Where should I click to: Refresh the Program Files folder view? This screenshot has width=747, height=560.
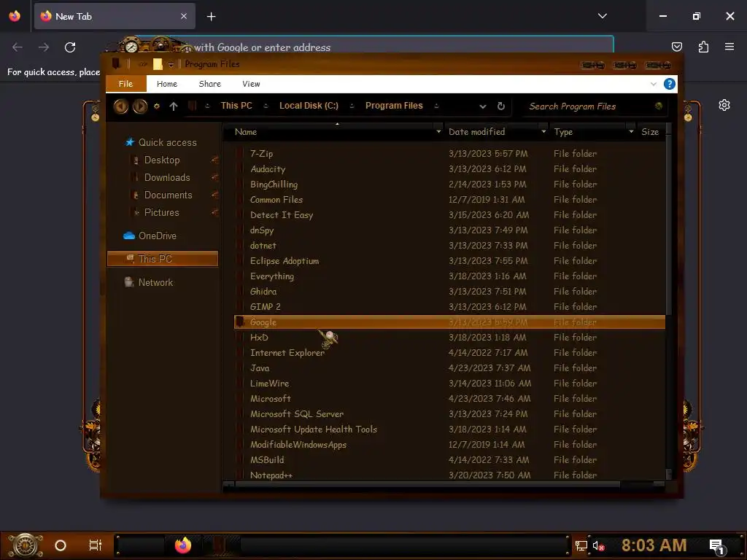point(500,106)
